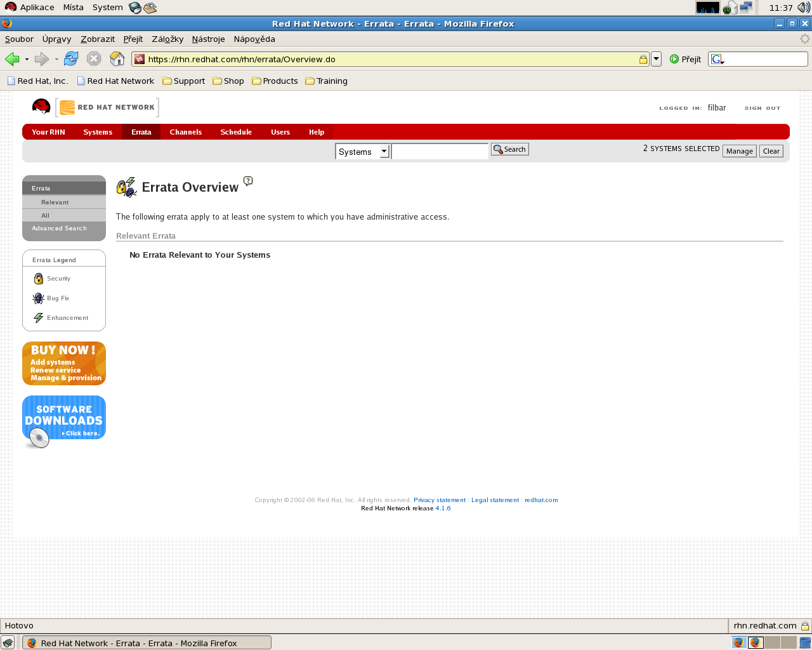Image resolution: width=812 pixels, height=650 pixels.
Task: Open the Shop bookmark folder
Action: tap(228, 81)
